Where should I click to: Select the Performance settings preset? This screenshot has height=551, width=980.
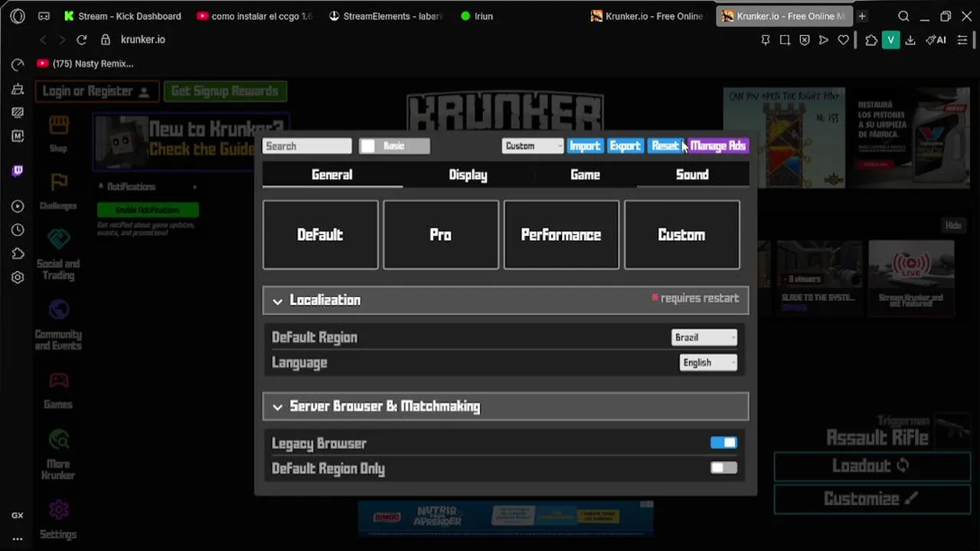point(561,235)
